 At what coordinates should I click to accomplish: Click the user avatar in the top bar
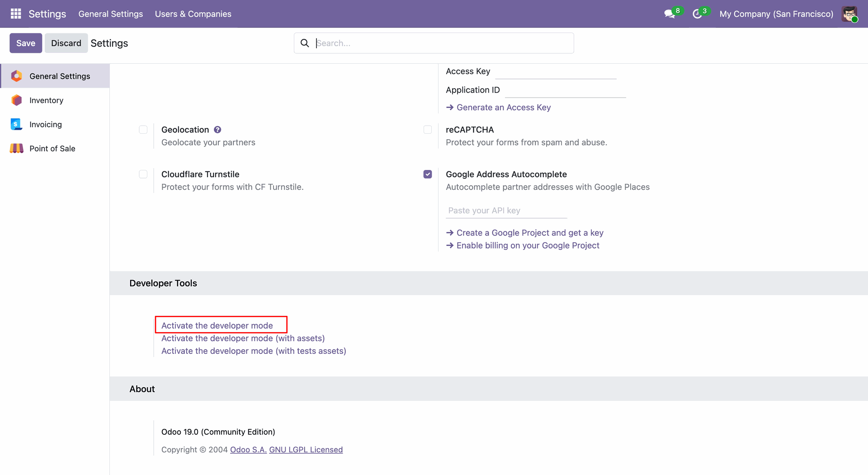(x=849, y=14)
